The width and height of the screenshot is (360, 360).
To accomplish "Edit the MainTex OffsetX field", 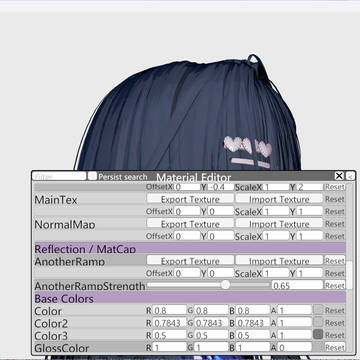I will [x=187, y=211].
